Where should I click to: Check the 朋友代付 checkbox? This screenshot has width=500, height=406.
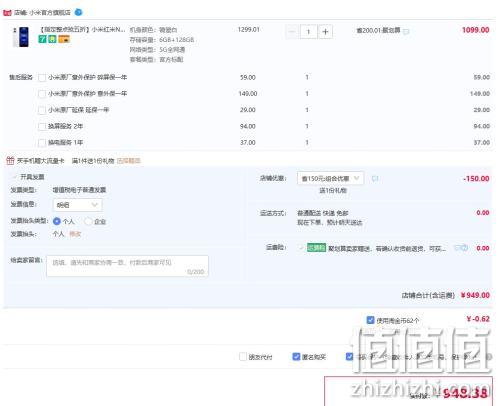(243, 357)
